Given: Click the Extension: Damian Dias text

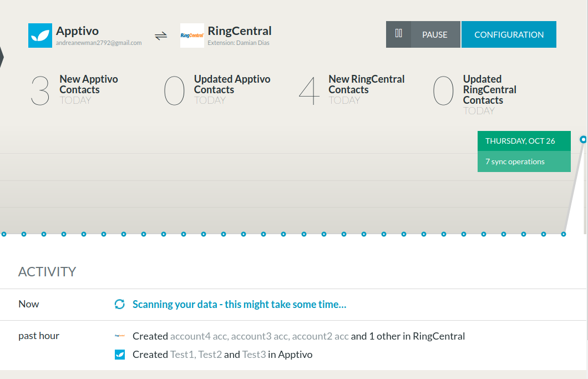Looking at the screenshot, I should click(x=239, y=43).
